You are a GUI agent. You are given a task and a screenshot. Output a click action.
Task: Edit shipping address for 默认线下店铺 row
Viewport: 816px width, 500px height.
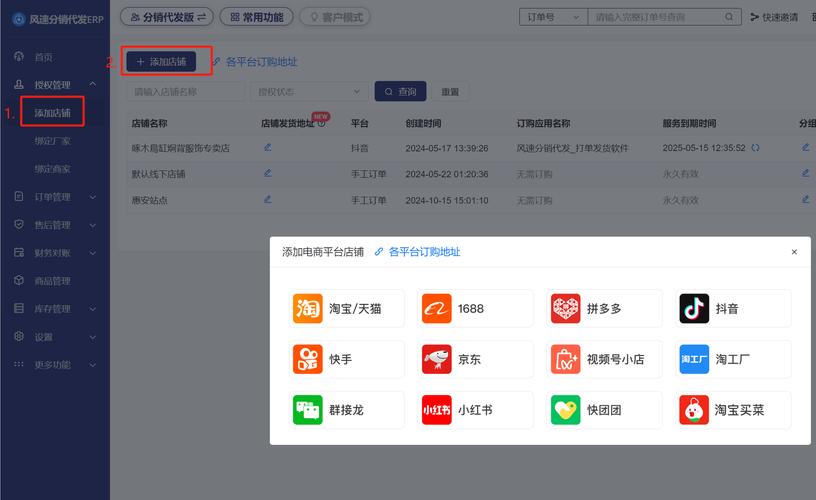[x=267, y=173]
